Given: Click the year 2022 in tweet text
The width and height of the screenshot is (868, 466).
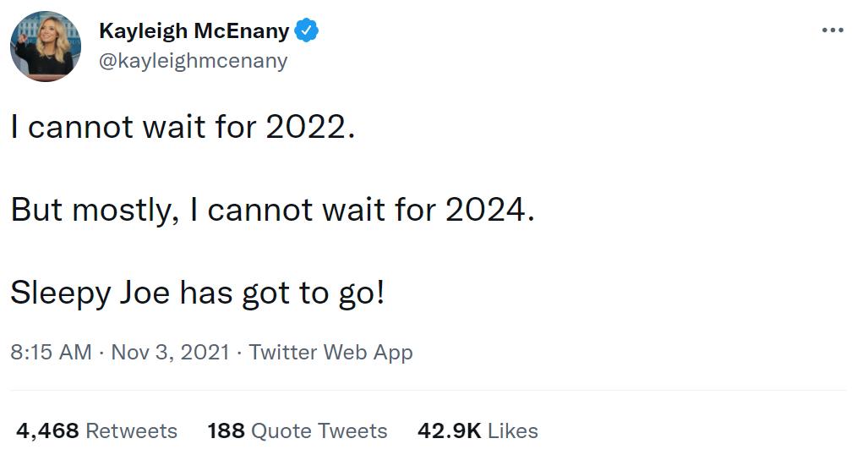Looking at the screenshot, I should [305, 127].
